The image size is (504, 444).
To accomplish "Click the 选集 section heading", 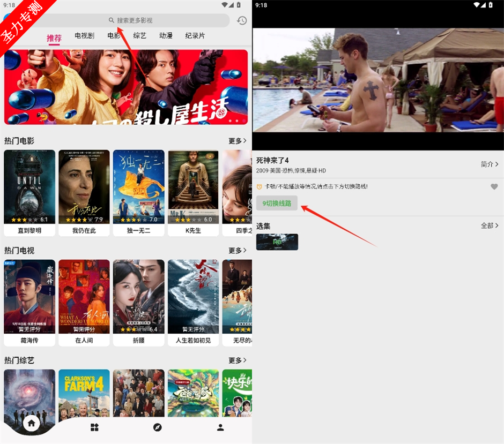I will [263, 226].
